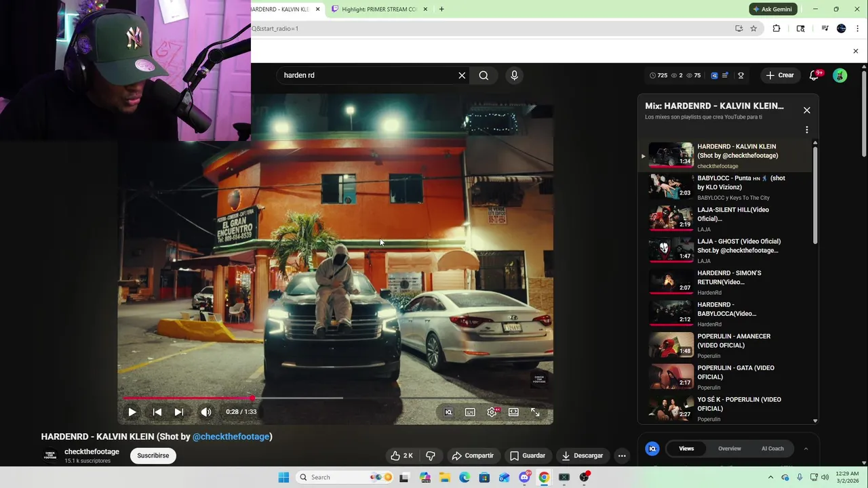Subscribe to checkthefootage via Suscribirse

(153, 455)
